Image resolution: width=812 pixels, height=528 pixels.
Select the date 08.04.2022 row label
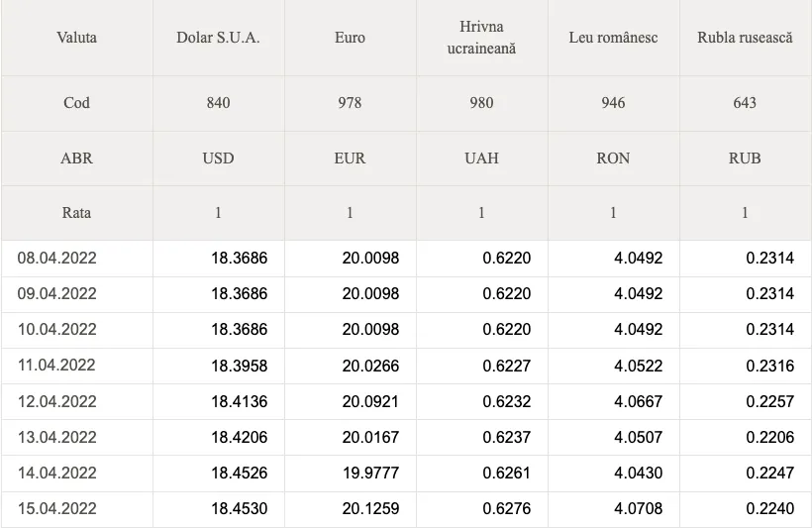57,258
